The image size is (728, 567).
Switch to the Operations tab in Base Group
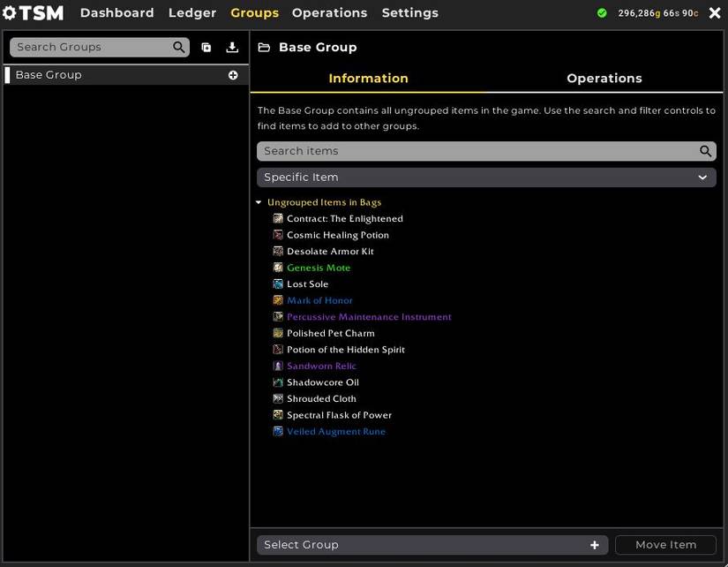tap(604, 79)
